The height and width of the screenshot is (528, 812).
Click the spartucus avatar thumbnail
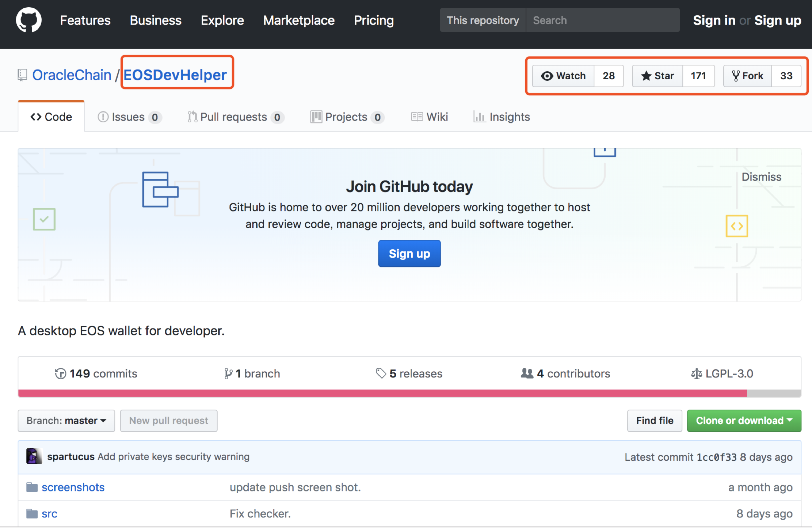(x=34, y=456)
